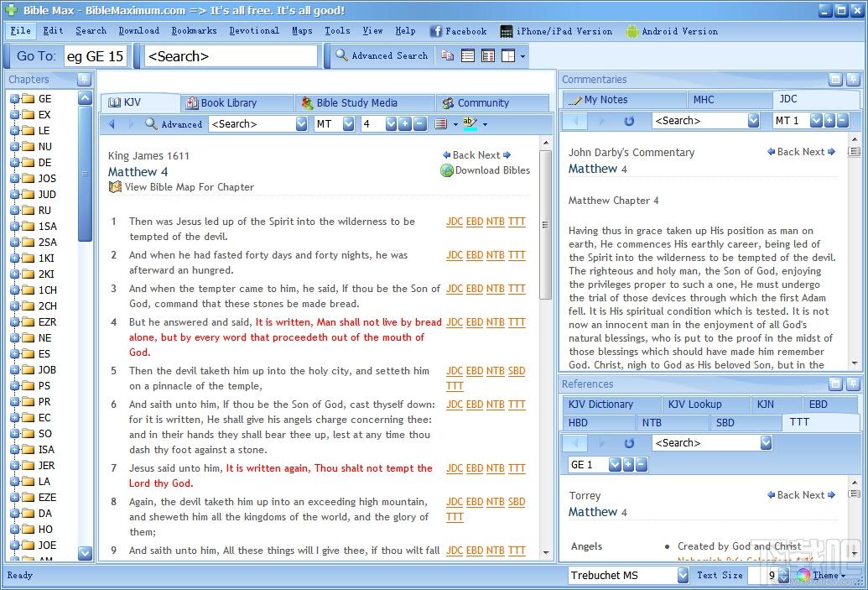This screenshot has width=868, height=590.
Task: Switch to two-column layout icon
Action: [488, 55]
